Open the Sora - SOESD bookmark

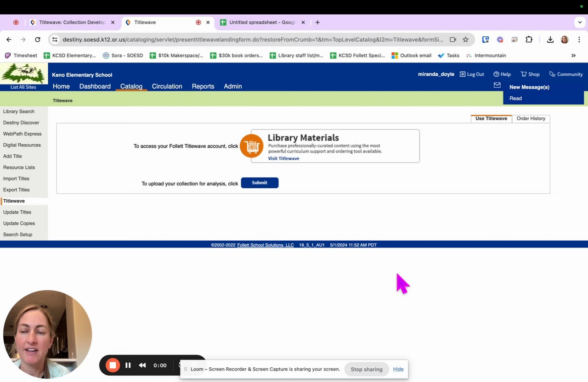click(x=123, y=56)
